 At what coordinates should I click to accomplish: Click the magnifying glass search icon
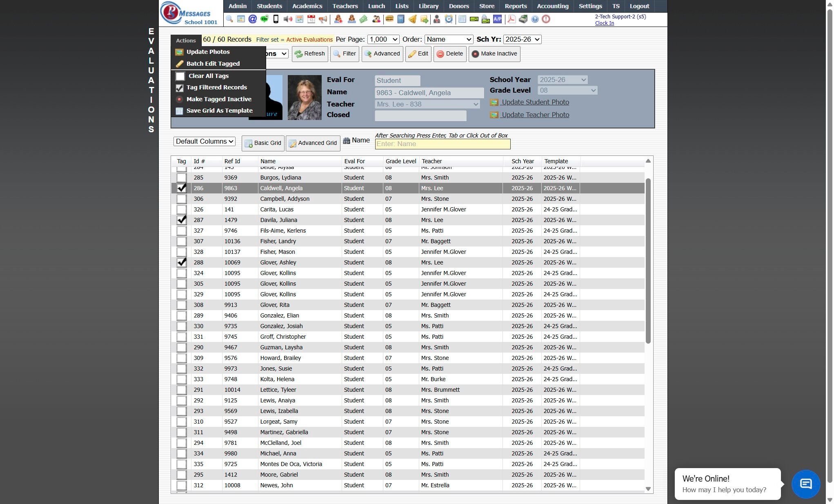(229, 19)
